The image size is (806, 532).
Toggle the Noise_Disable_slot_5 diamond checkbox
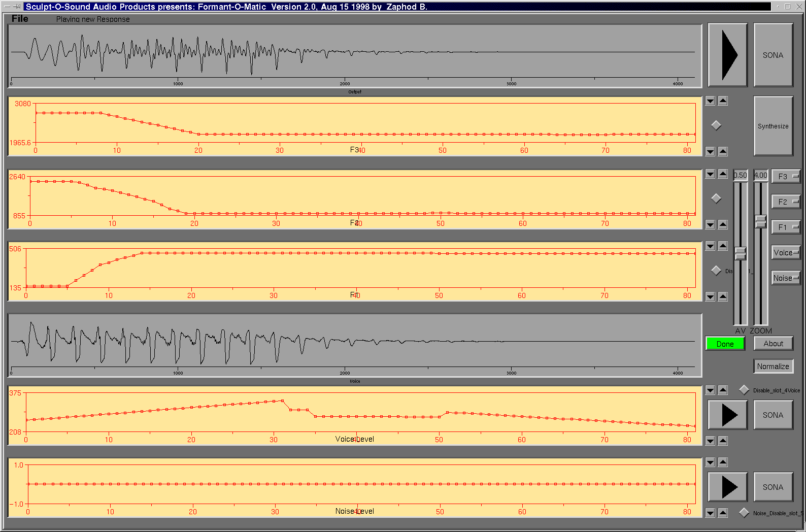pyautogui.click(x=744, y=513)
